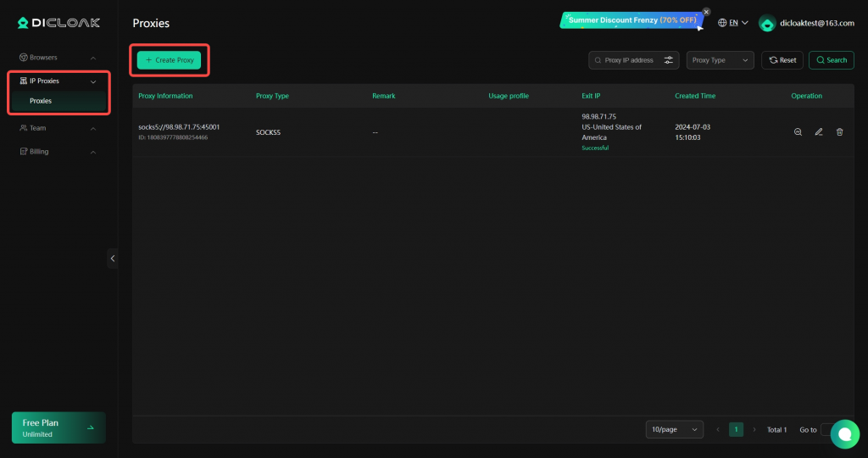Click the Search button
This screenshot has width=868, height=458.
click(832, 60)
